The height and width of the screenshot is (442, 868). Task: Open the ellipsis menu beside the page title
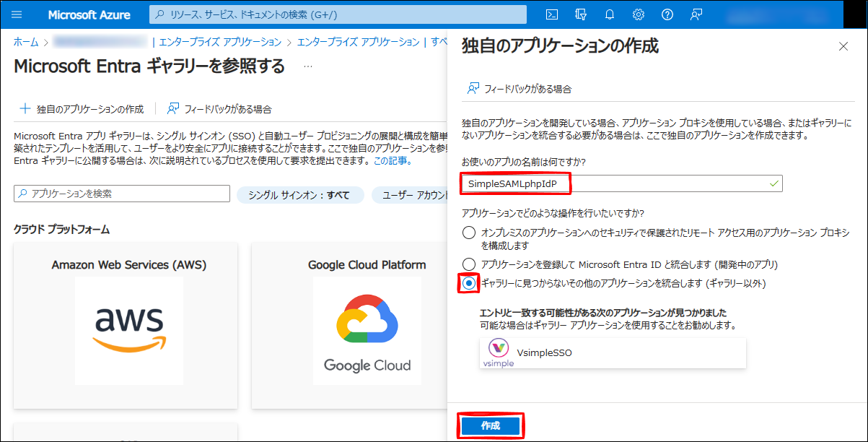(308, 66)
